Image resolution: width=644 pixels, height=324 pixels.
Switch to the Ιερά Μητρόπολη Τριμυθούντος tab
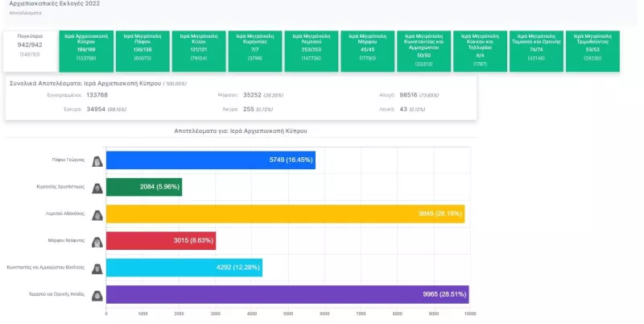pos(592,51)
